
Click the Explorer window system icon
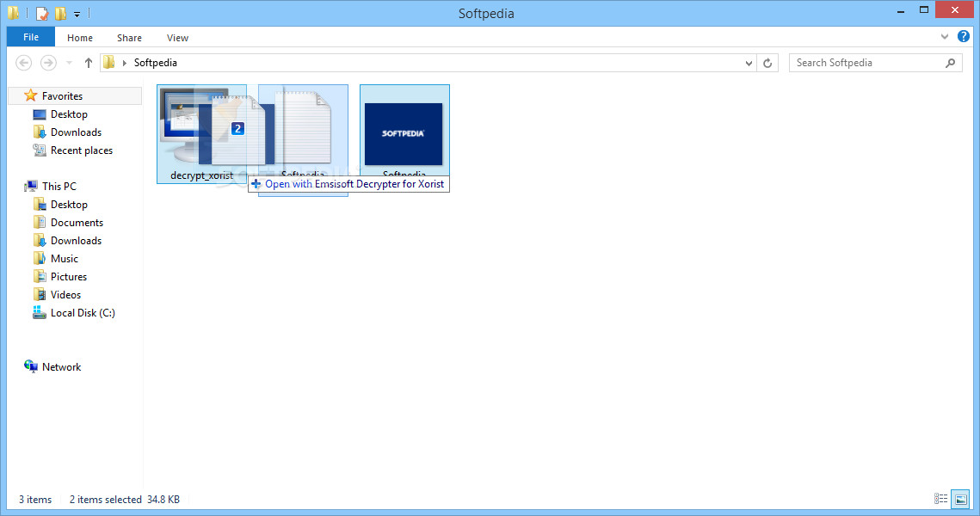(x=14, y=13)
